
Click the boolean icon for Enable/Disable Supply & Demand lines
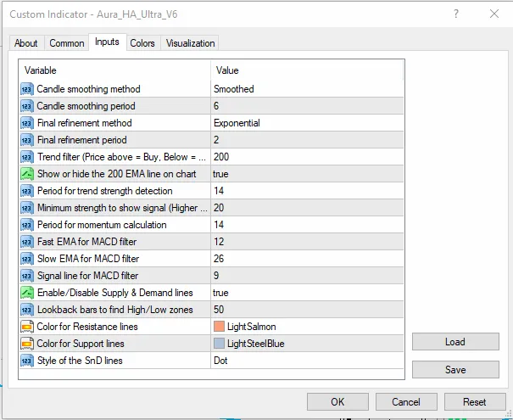27,293
